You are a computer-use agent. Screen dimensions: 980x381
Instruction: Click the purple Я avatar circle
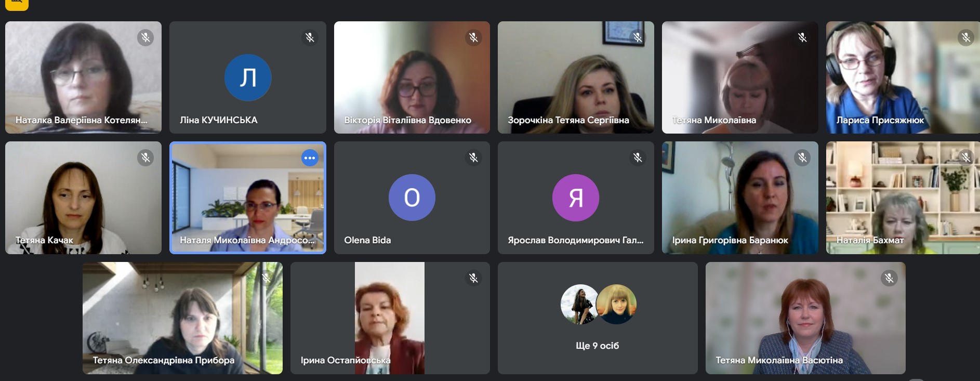coord(576,198)
